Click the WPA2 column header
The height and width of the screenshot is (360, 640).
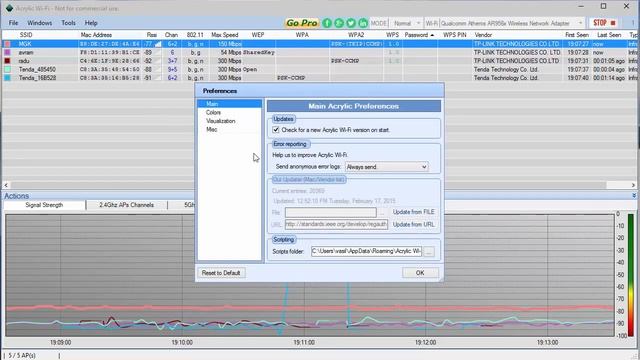tap(356, 35)
